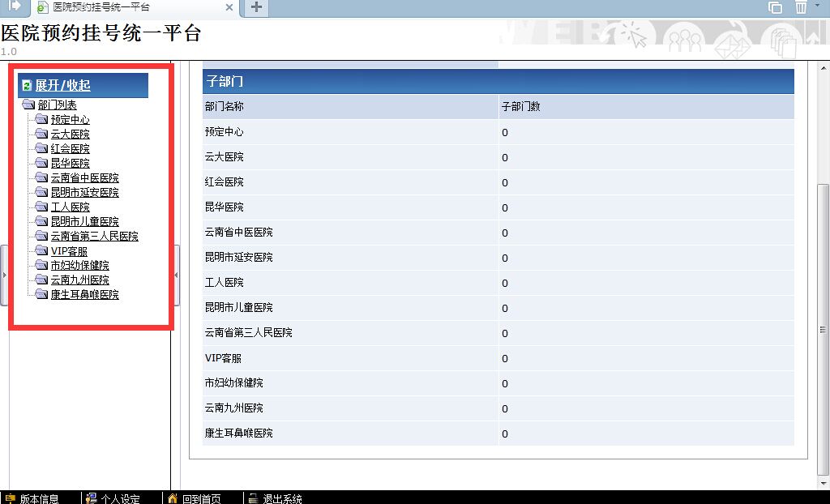Image resolution: width=830 pixels, height=504 pixels.
Task: Click folder icon next to VIP客服
Action: (x=42, y=250)
